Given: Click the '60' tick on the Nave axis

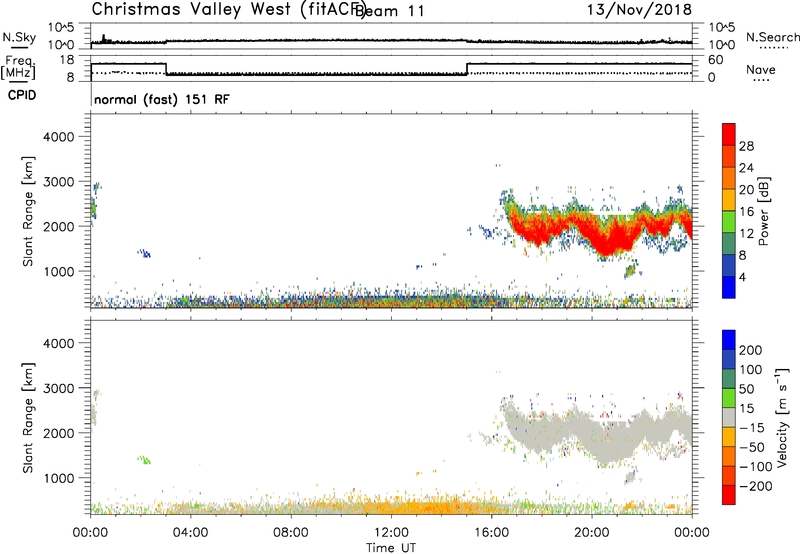Looking at the screenshot, I should (716, 60).
